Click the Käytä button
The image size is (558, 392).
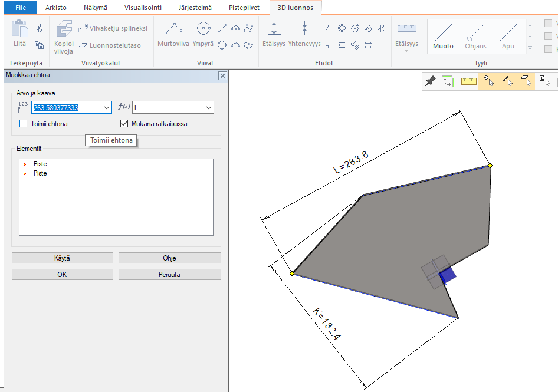tap(62, 258)
